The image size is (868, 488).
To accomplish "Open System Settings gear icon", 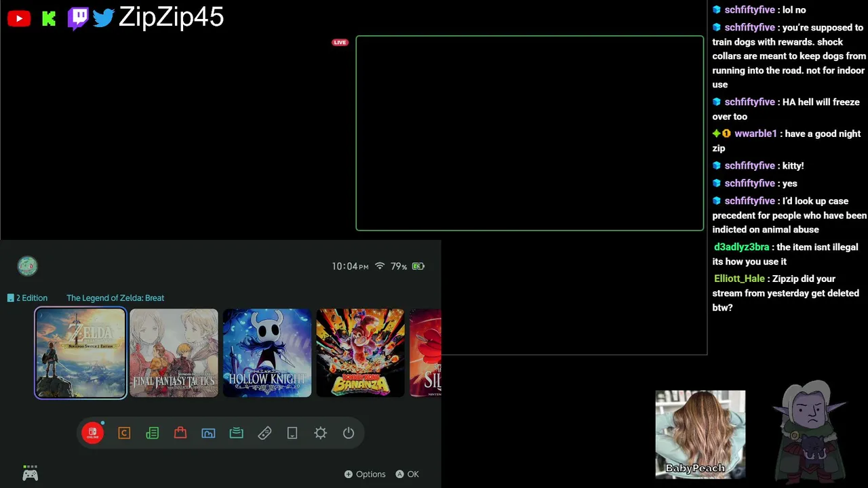I will (x=321, y=433).
